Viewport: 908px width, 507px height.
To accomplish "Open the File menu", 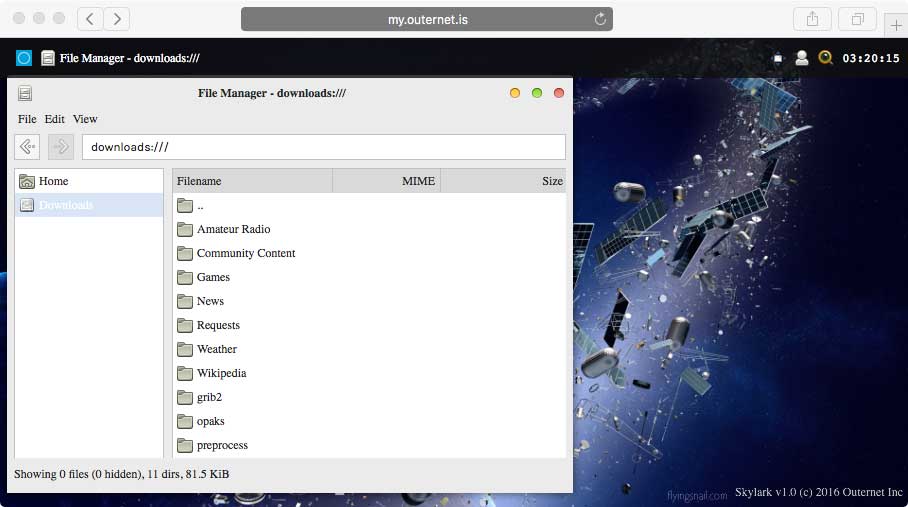I will (x=27, y=119).
